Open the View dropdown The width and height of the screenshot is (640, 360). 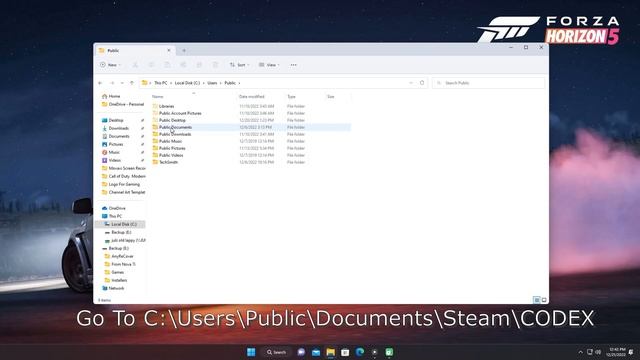tap(269, 65)
